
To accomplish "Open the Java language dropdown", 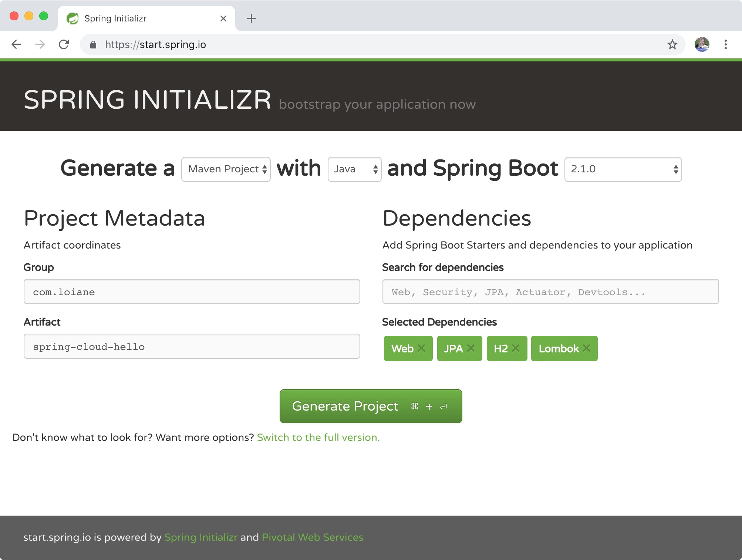I will pos(355,169).
